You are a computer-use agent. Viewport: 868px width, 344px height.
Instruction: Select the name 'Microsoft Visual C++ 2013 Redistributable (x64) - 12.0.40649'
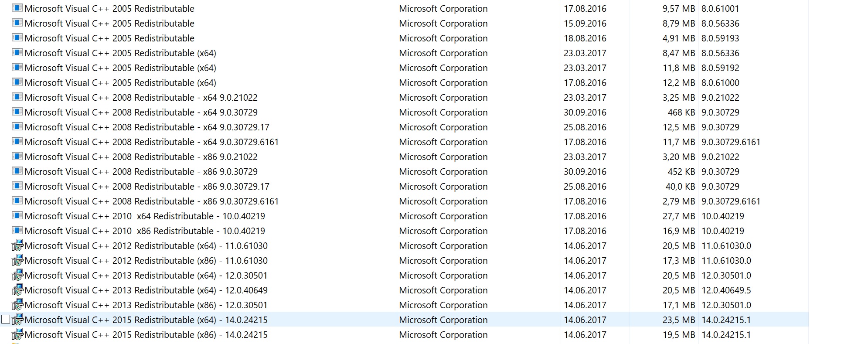[146, 290]
